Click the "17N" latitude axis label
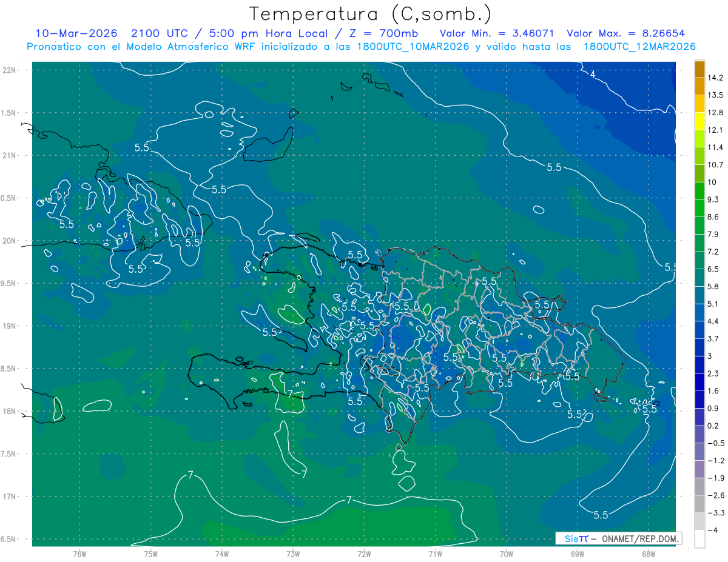 tap(9, 497)
